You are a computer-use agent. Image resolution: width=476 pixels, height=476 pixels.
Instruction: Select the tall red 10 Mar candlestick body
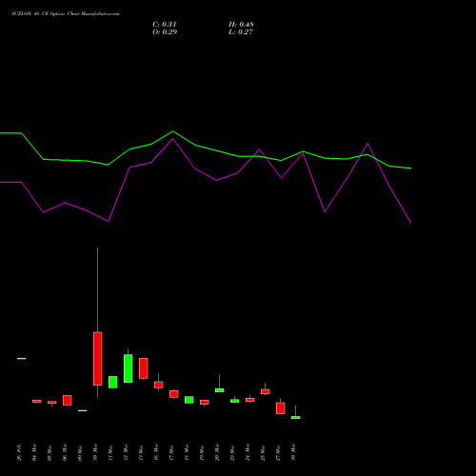pos(98,359)
